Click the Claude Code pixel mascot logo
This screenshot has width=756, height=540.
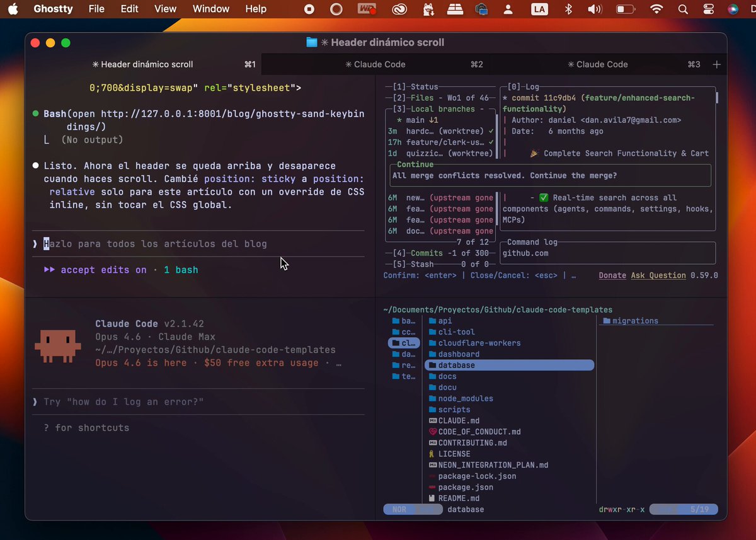(57, 346)
